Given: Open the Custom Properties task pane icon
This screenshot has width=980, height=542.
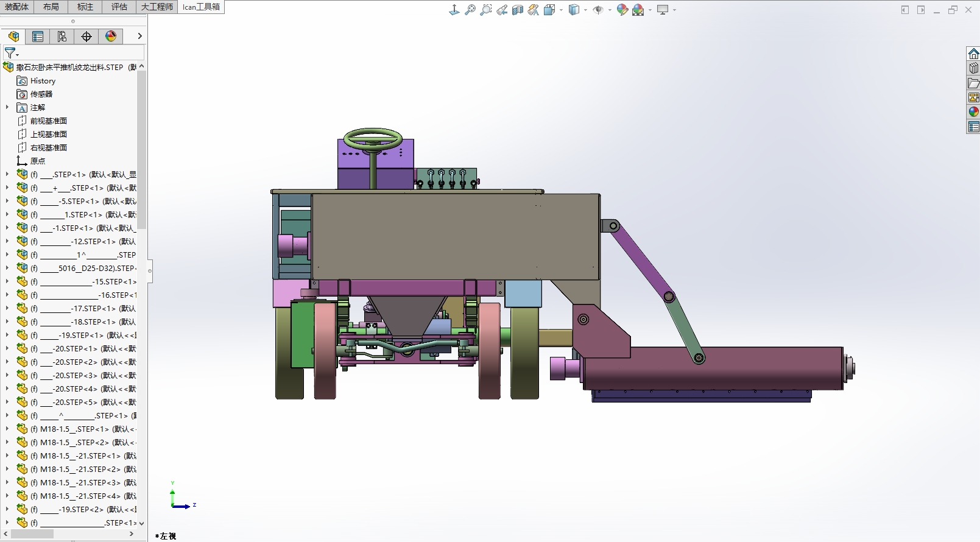Looking at the screenshot, I should 973,127.
